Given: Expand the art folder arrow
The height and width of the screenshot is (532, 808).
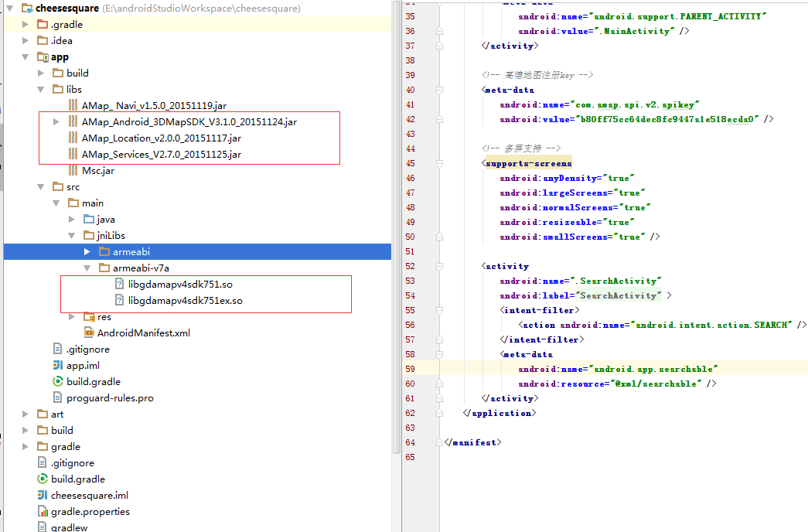Looking at the screenshot, I should 26,414.
